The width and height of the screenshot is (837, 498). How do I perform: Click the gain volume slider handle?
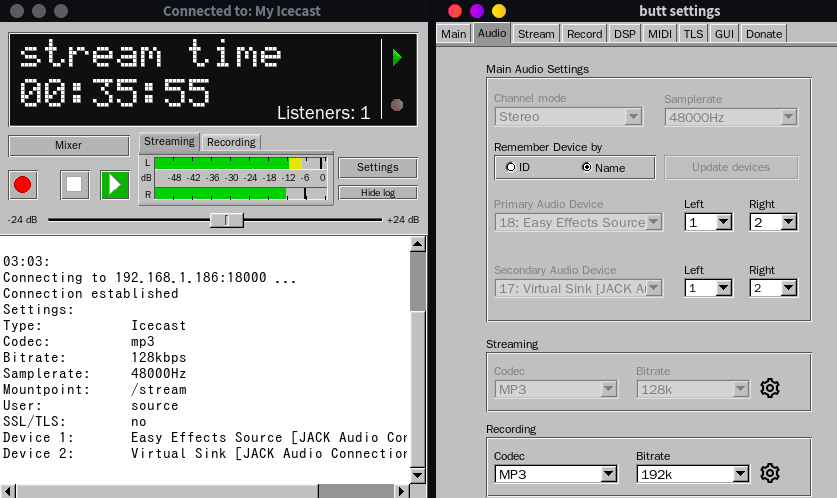[x=227, y=220]
